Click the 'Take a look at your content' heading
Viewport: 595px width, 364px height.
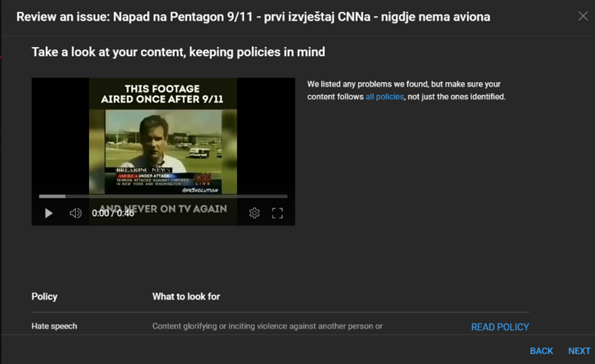[178, 52]
